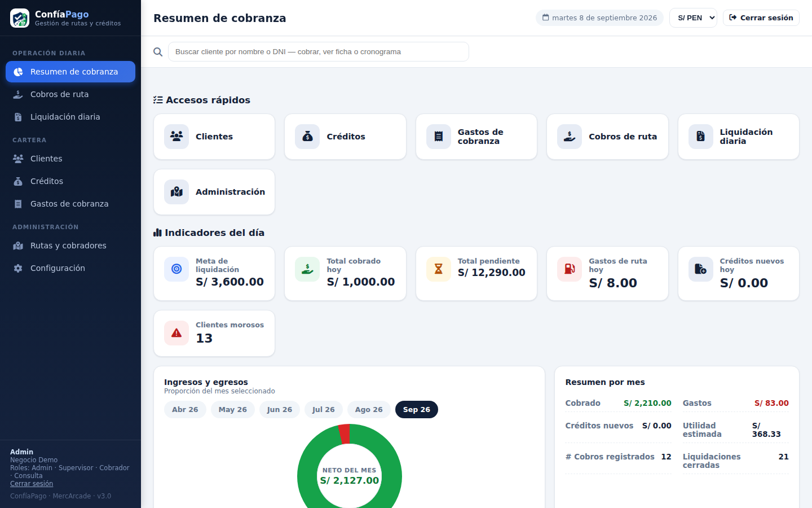The image size is (812, 508).
Task: Click the Cerrar sesión button in header
Action: [761, 18]
